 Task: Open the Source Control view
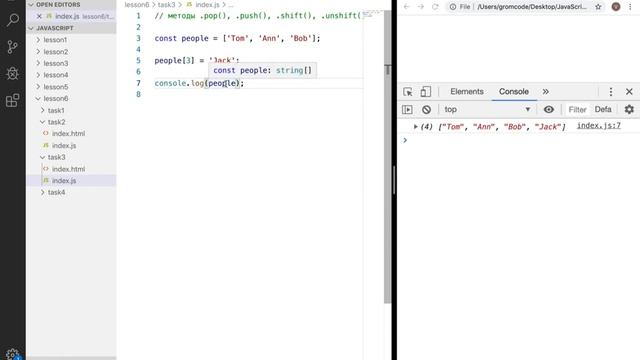click(x=13, y=47)
